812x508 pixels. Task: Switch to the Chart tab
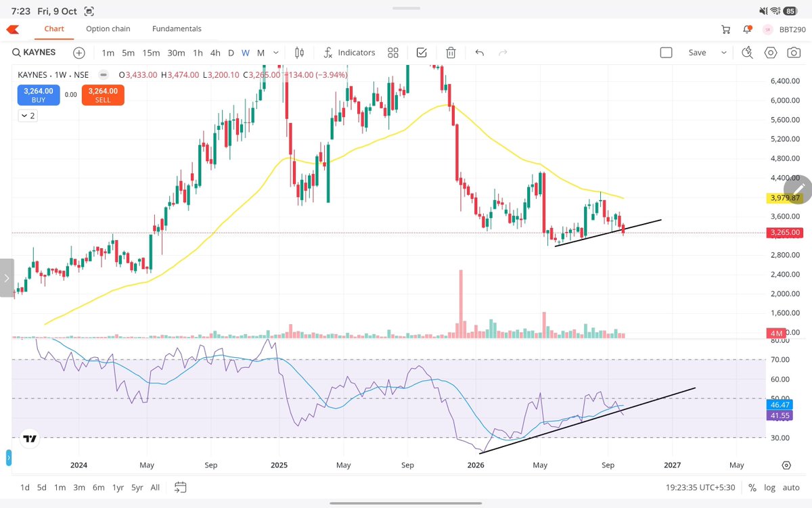click(x=54, y=29)
